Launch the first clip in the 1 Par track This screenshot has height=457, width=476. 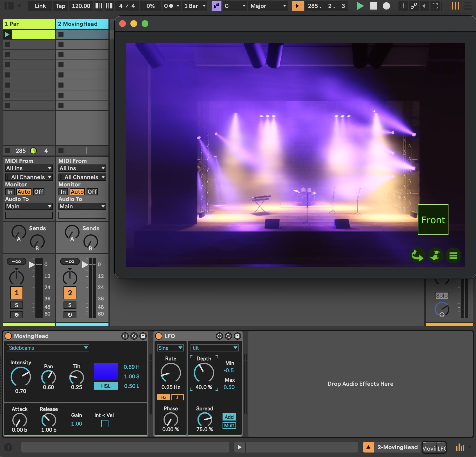(7, 35)
